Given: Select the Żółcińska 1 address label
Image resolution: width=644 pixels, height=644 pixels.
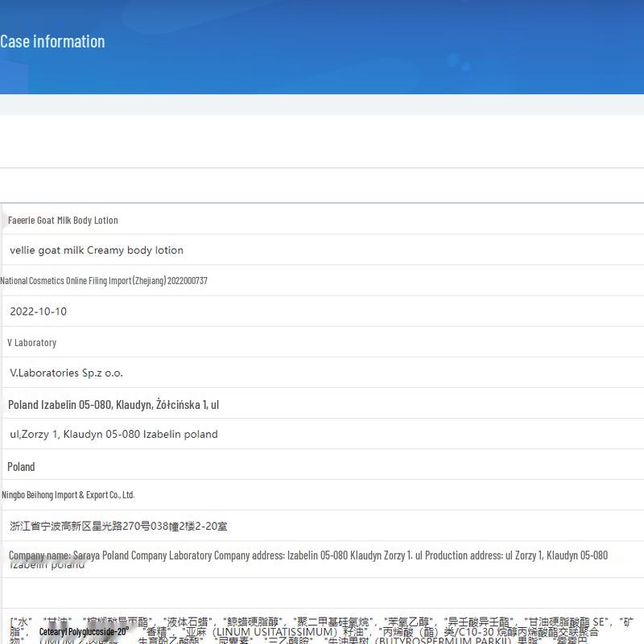Looking at the screenshot, I should [114, 404].
